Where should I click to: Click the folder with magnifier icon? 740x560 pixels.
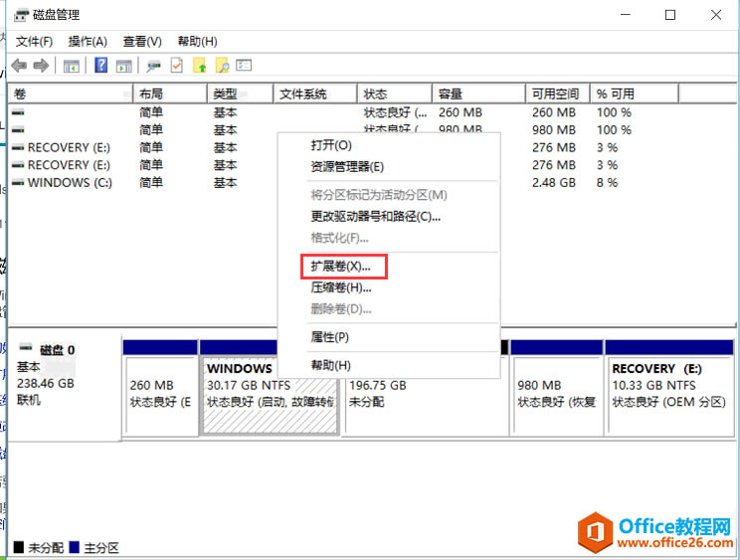tap(222, 65)
